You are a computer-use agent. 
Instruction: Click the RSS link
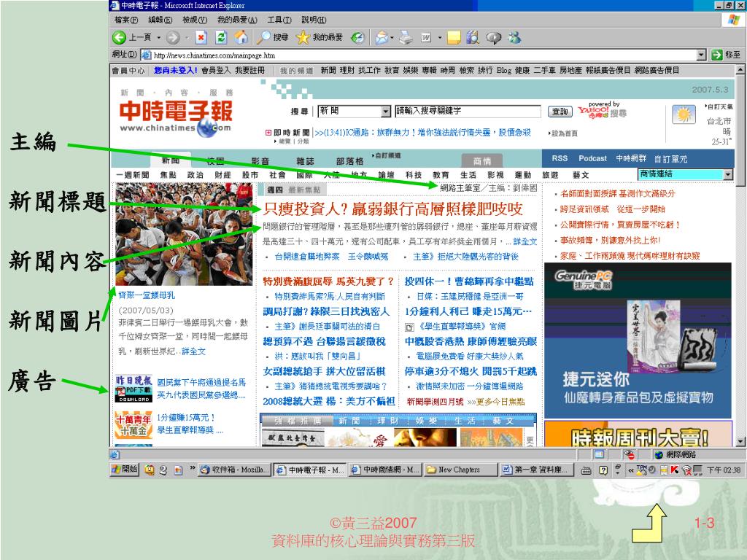click(560, 158)
